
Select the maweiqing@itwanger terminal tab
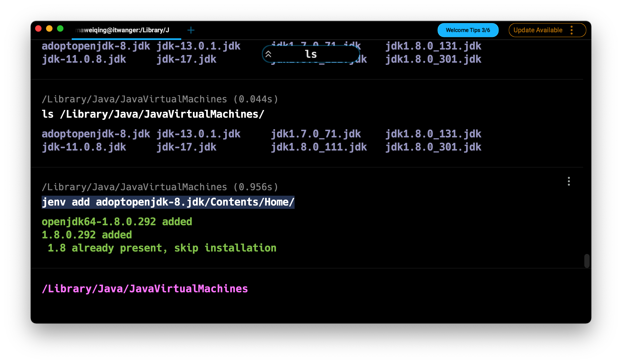122,30
